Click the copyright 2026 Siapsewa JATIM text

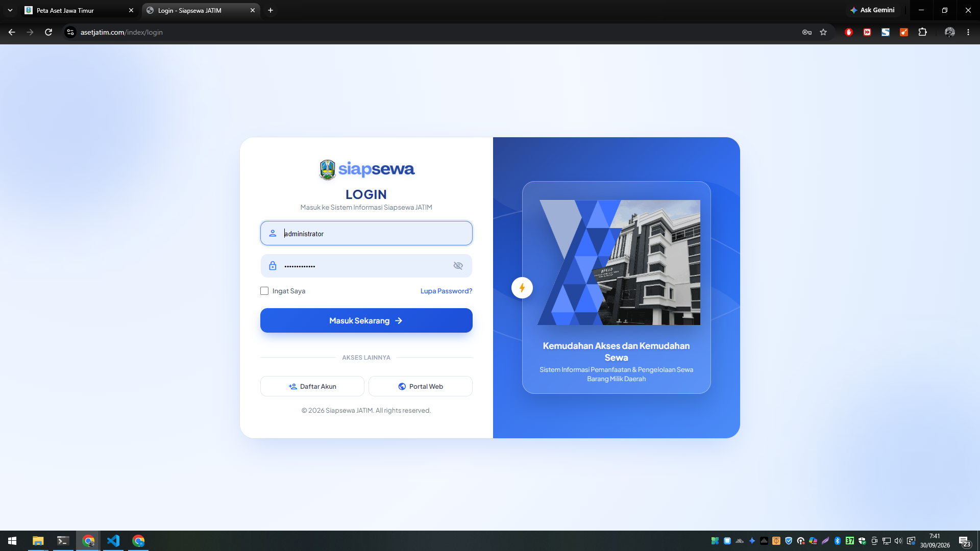tap(366, 410)
